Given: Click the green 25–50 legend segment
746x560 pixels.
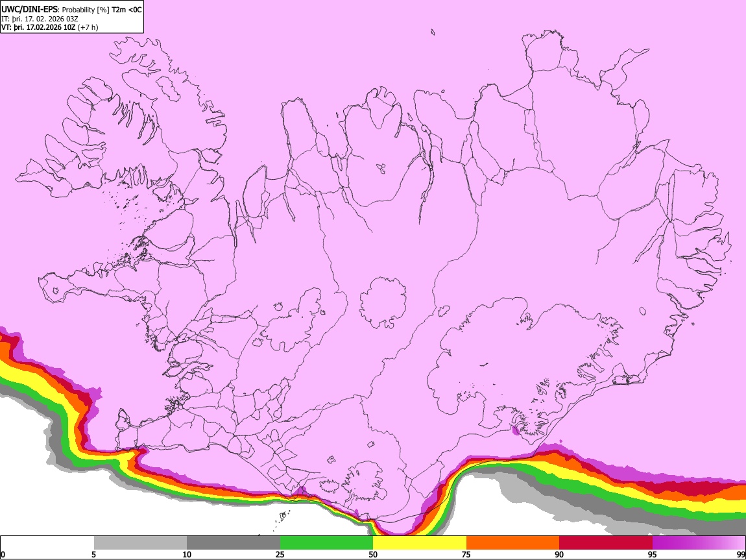Looking at the screenshot, I should coord(326,543).
